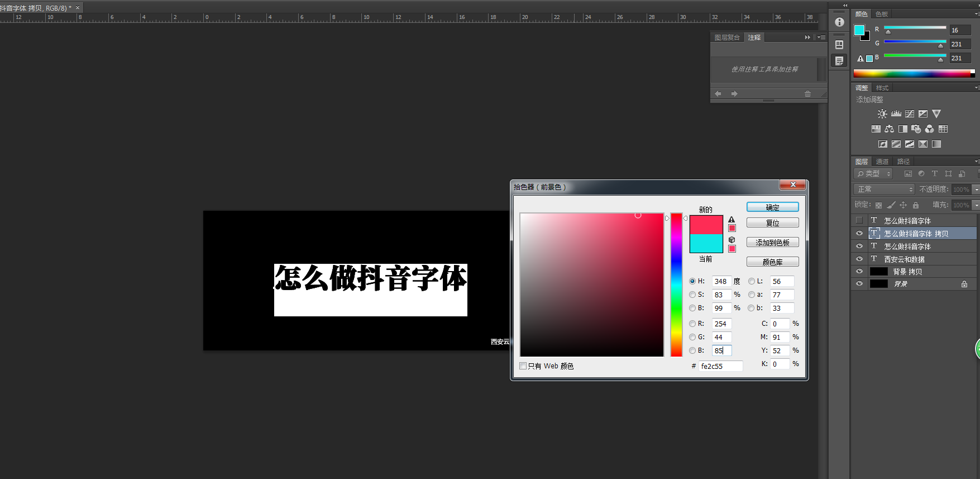Click 添加到色板 button
The image size is (980, 479).
(773, 243)
